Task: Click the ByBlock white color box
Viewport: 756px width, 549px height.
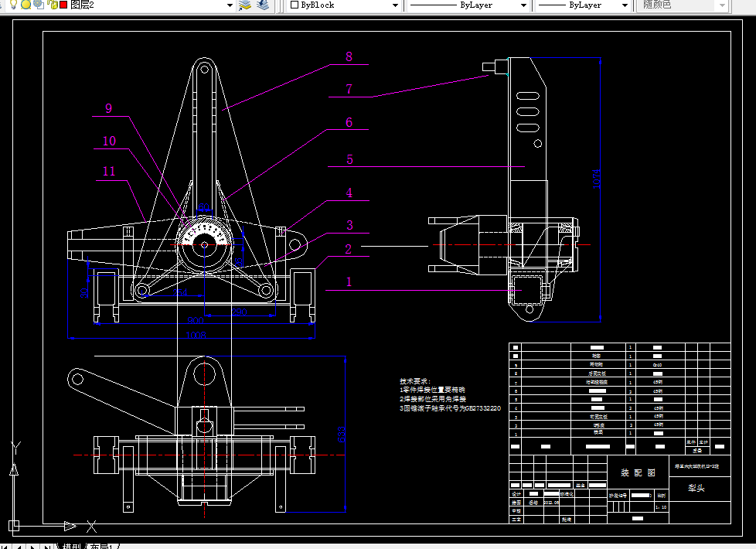Action: coord(294,5)
